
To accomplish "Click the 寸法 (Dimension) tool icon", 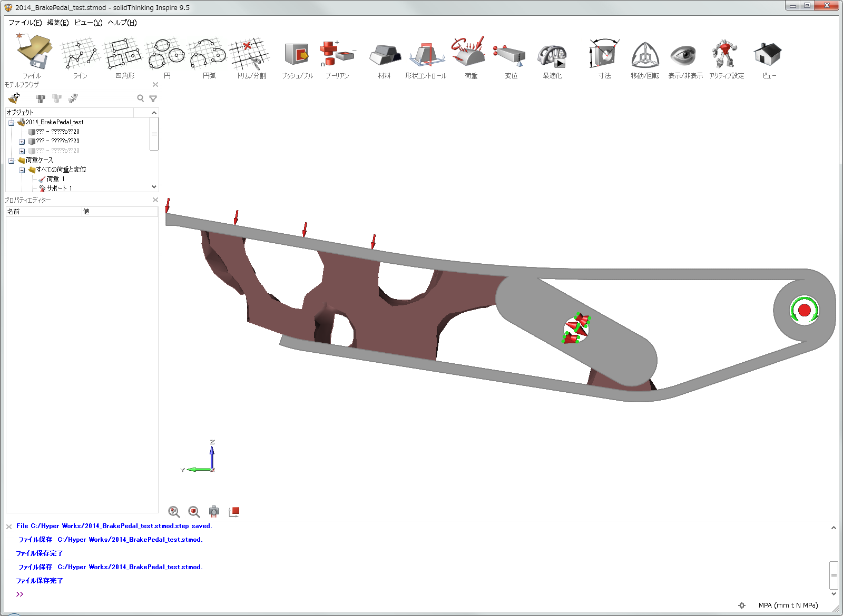I will coord(604,54).
